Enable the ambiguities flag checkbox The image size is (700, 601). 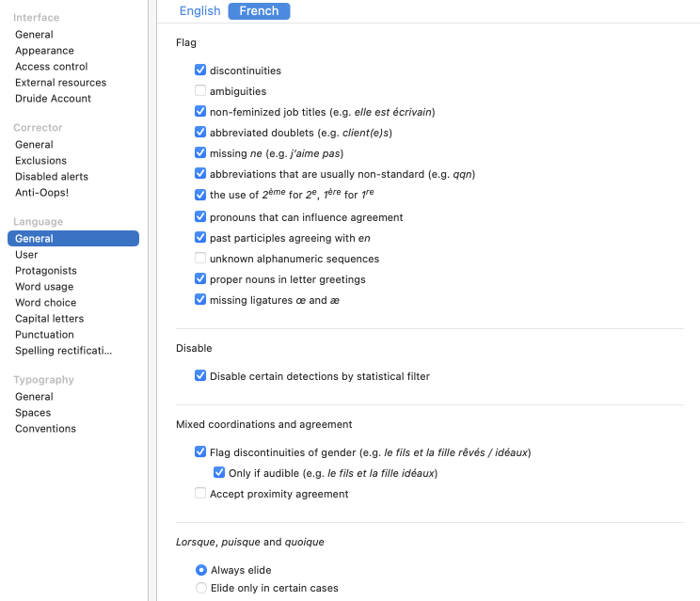coord(200,91)
